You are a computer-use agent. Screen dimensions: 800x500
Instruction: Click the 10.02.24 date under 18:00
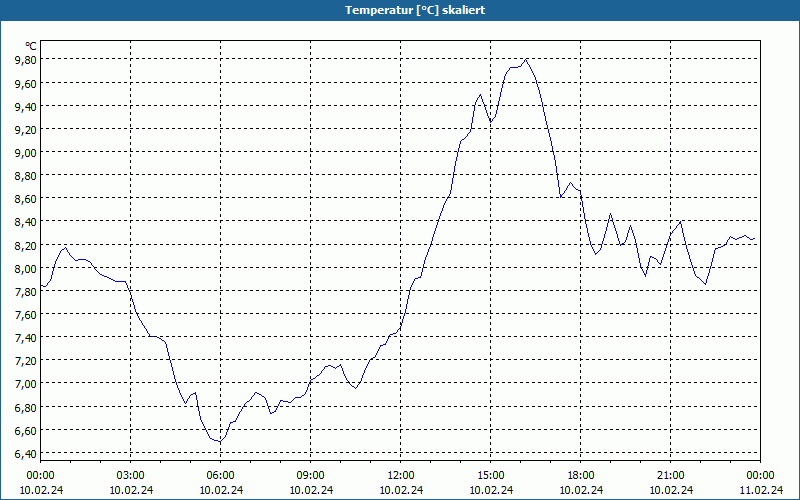(x=581, y=490)
